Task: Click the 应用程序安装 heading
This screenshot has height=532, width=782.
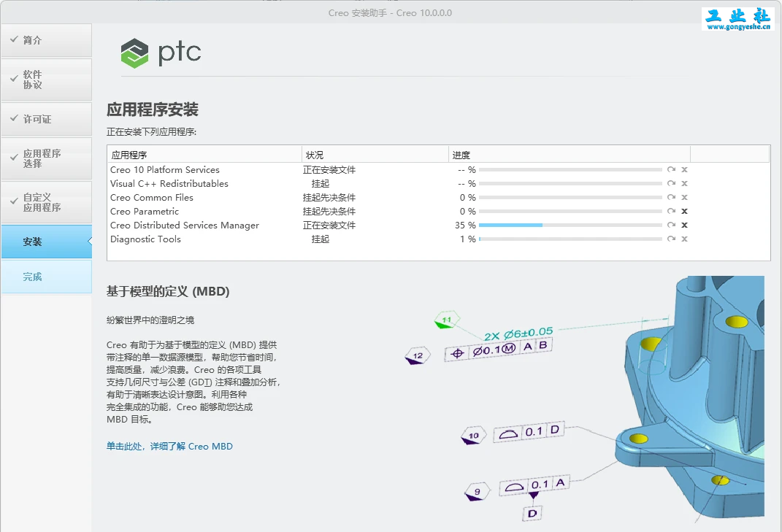Action: tap(153, 109)
